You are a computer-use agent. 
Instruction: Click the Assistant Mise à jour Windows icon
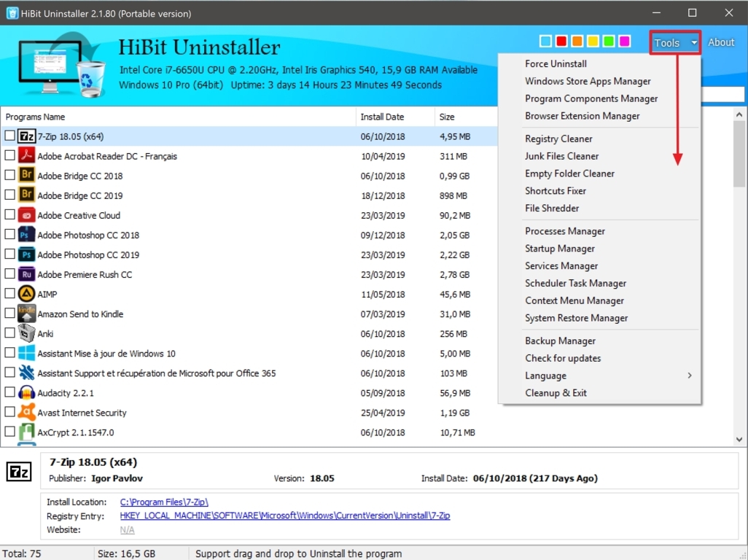tap(27, 352)
